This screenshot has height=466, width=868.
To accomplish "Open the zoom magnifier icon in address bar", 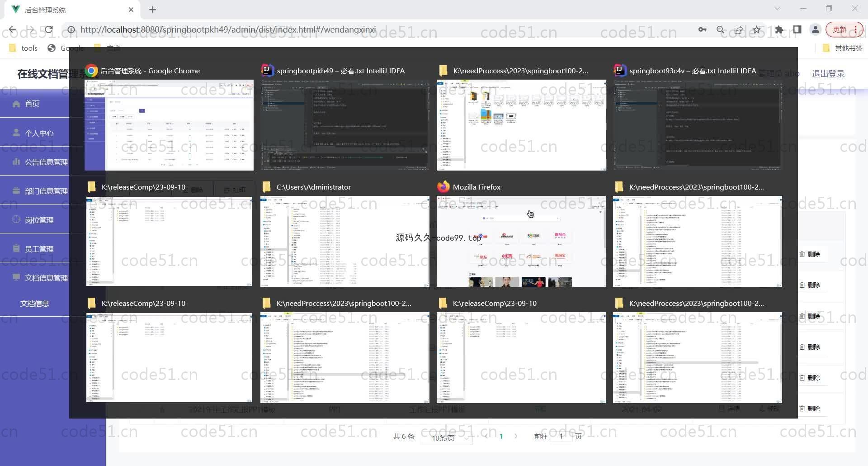I will tap(720, 30).
